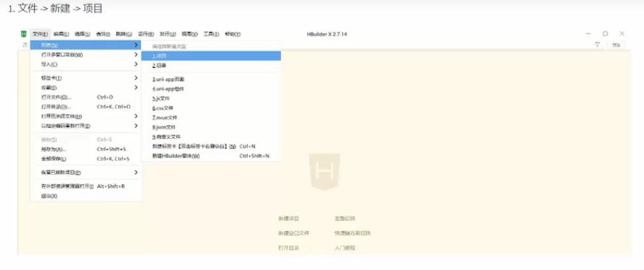Click the 新建空白文件 welcome link
The height and width of the screenshot is (270, 644).
[294, 233]
